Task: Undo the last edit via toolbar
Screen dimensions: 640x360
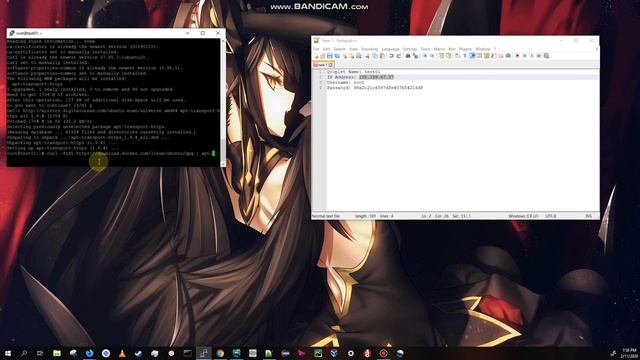Action: coord(392,56)
